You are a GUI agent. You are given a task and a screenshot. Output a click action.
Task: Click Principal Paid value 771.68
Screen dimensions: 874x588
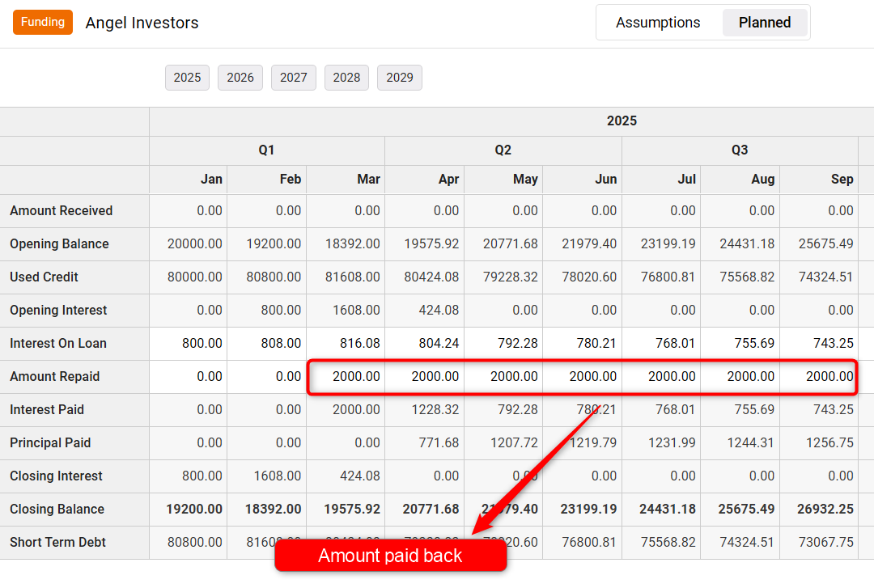[439, 443]
